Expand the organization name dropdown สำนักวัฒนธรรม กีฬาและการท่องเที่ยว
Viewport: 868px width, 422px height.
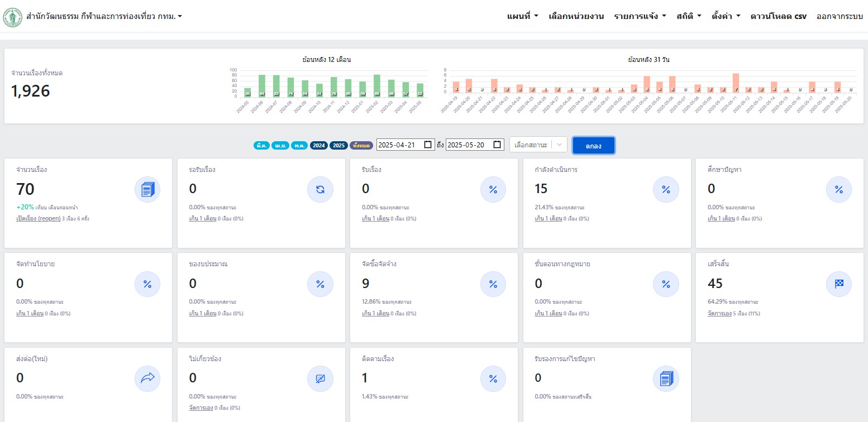pos(104,17)
